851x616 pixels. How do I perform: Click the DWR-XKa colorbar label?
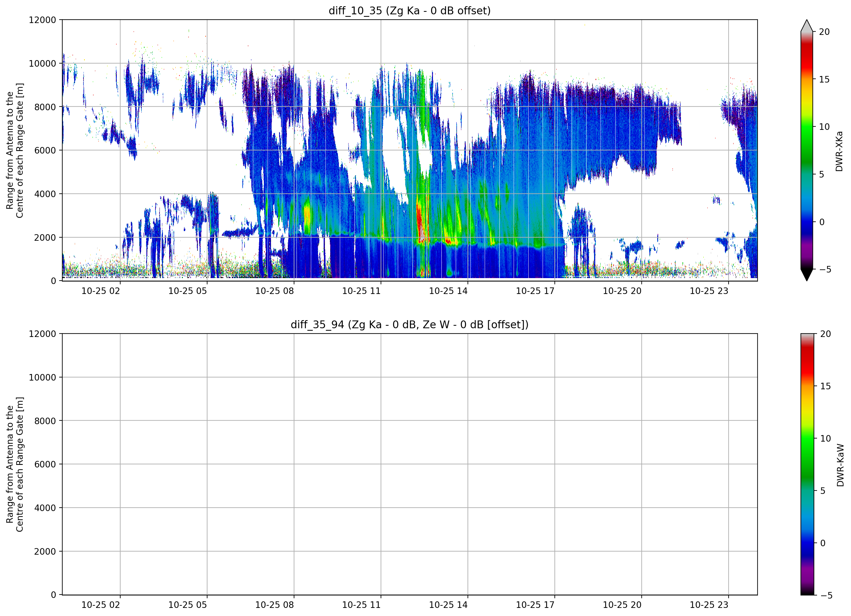click(839, 151)
